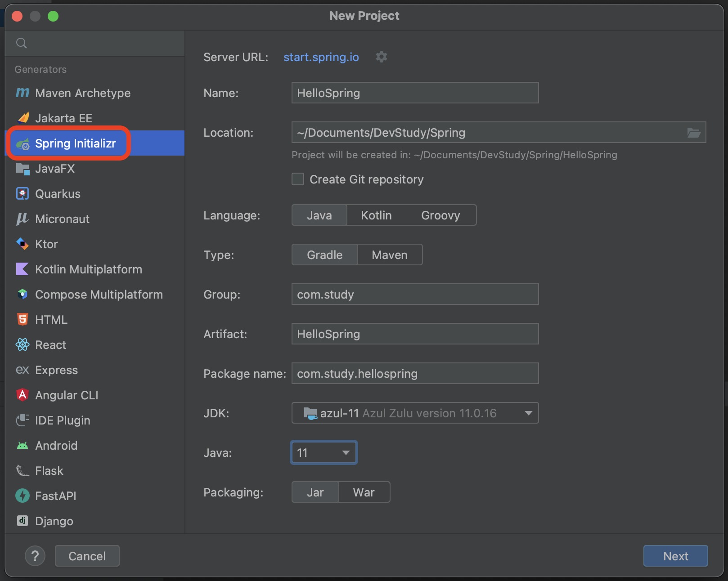728x581 pixels.
Task: Click the FastAPI lightning icon
Action: click(x=22, y=496)
